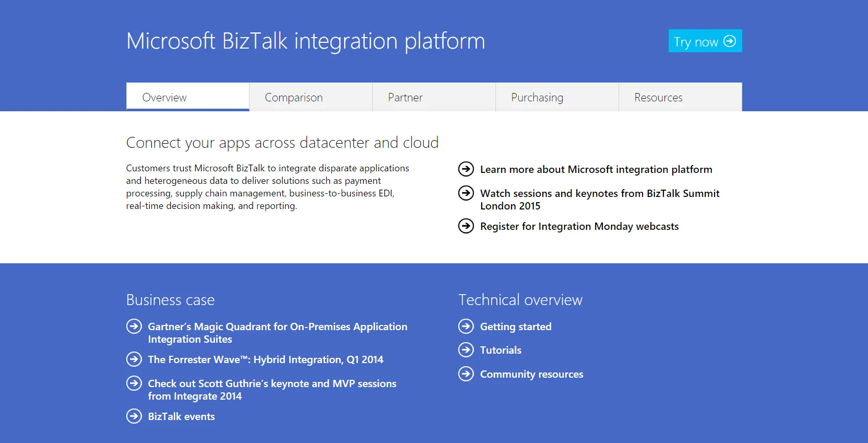The height and width of the screenshot is (443, 868).
Task: Open Watch sessions from BizTalk Summit London link
Action: (600, 200)
